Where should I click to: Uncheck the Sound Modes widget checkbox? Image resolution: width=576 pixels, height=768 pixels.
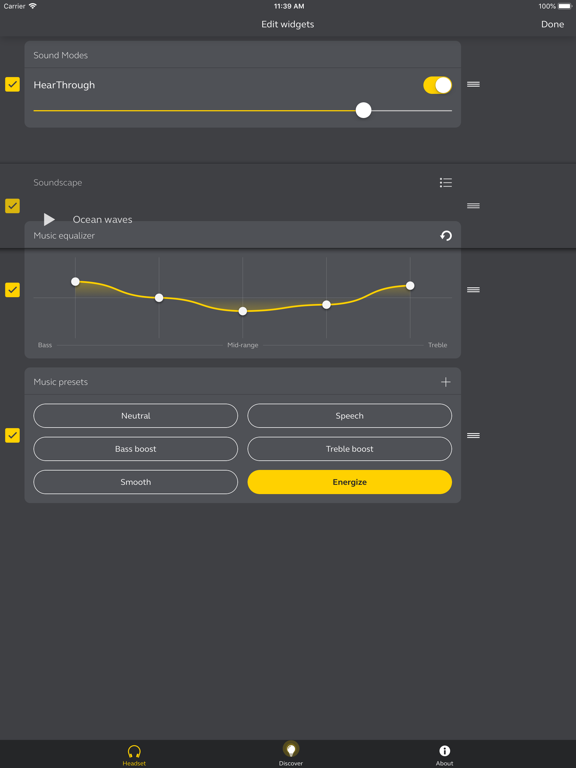point(12,84)
